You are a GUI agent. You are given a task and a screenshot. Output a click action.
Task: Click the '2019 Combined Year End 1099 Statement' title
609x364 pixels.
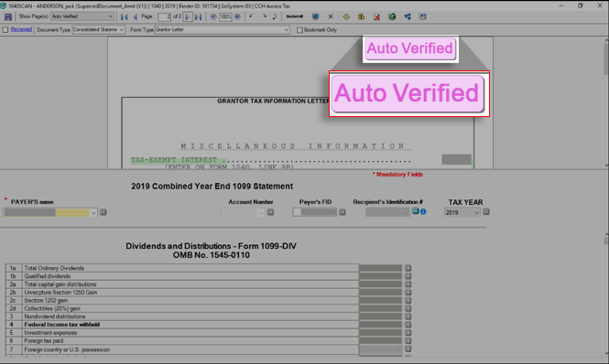click(212, 187)
